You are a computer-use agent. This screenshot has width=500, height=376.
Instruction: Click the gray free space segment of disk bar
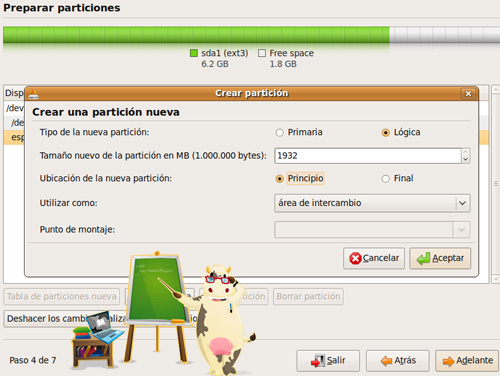(445, 35)
